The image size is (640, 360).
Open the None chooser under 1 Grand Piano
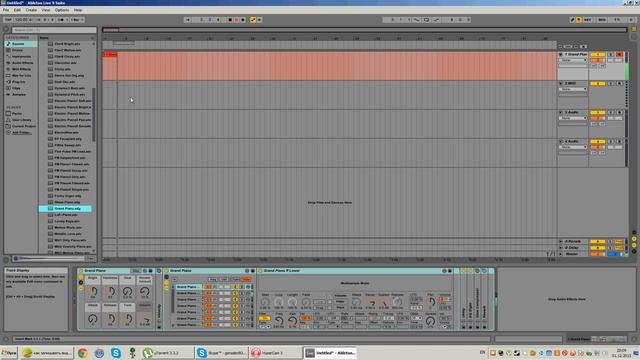click(573, 60)
